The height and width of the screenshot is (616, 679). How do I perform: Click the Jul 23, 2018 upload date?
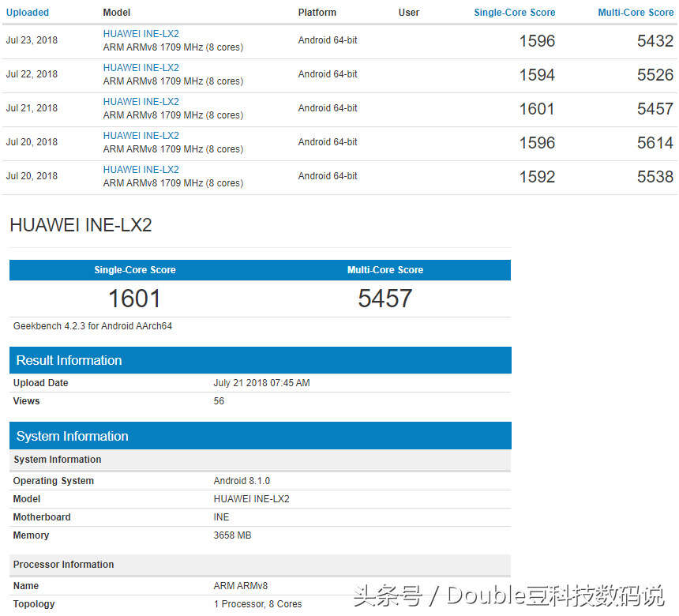(x=32, y=40)
